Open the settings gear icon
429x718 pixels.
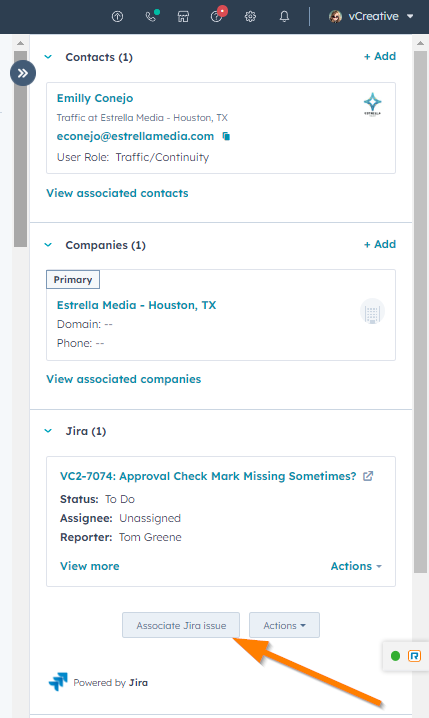pyautogui.click(x=250, y=16)
